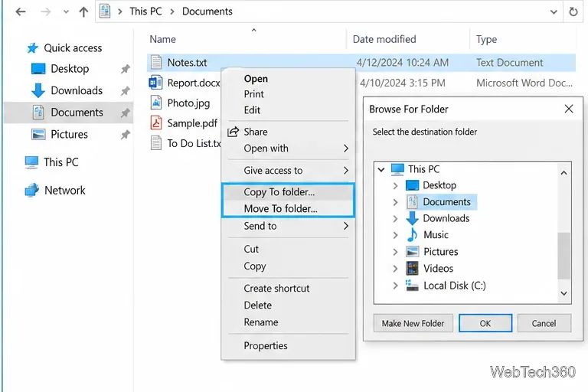Screen dimensions: 588x392
Task: Click the address bar history dropdown
Action: pyautogui.click(x=554, y=12)
